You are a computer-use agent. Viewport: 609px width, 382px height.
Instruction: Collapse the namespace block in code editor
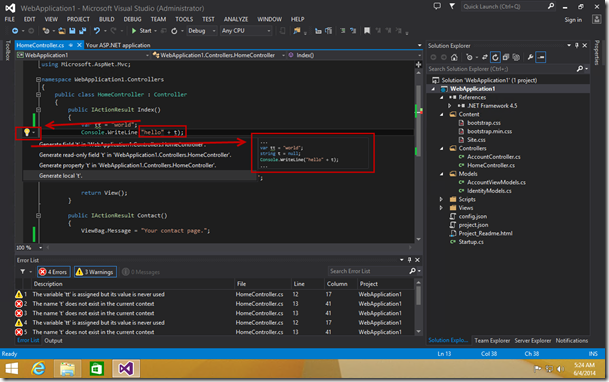[38, 80]
